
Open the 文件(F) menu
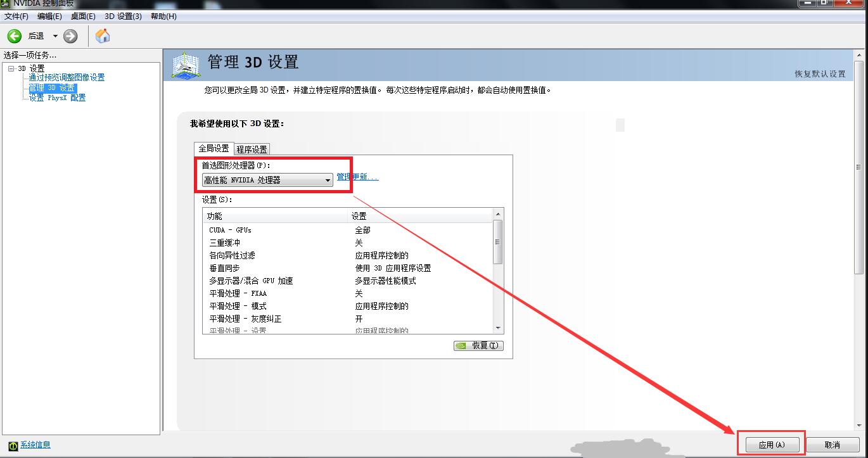pos(16,16)
